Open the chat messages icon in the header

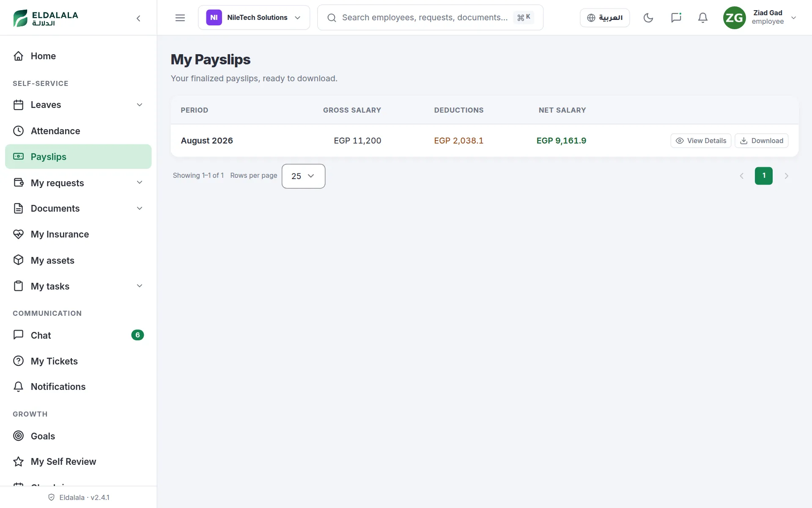point(676,18)
